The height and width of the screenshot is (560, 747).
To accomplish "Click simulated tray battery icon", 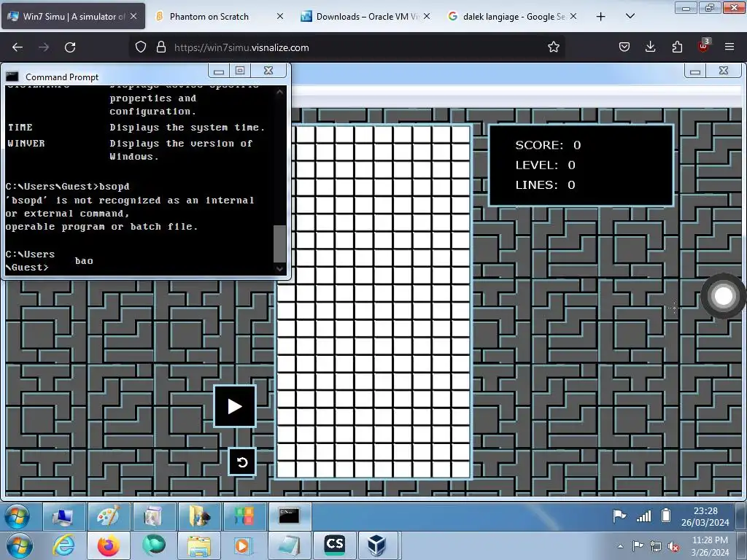I will click(x=666, y=516).
